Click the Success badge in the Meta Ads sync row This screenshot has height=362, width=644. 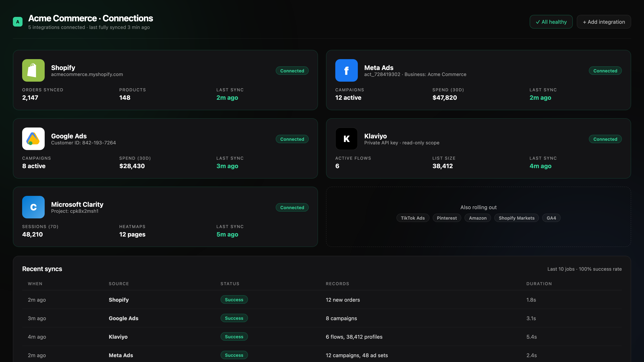[x=234, y=355]
